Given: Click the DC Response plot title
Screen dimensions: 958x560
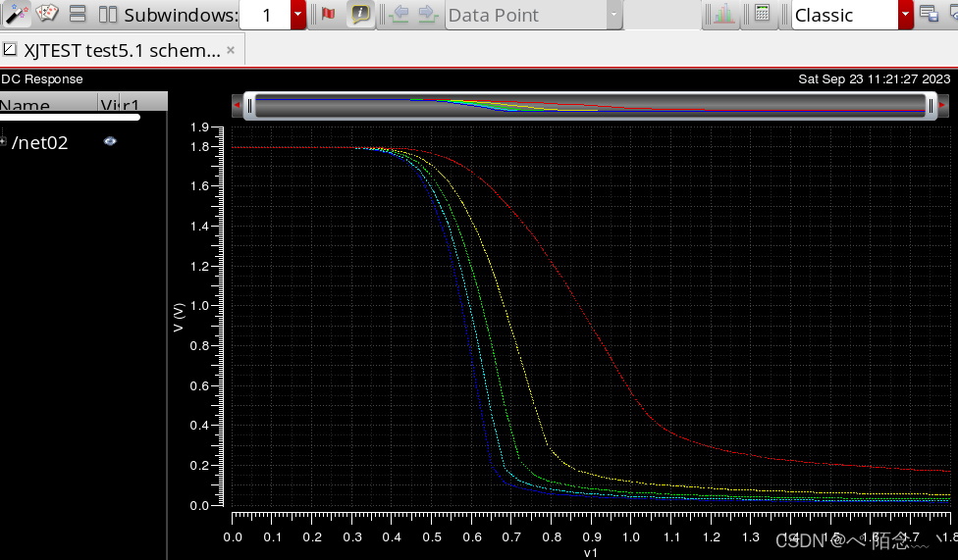Looking at the screenshot, I should click(x=41, y=79).
